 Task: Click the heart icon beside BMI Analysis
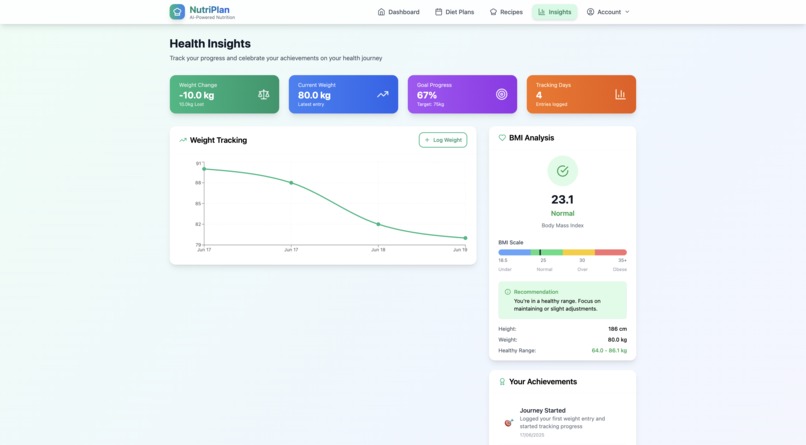point(502,138)
